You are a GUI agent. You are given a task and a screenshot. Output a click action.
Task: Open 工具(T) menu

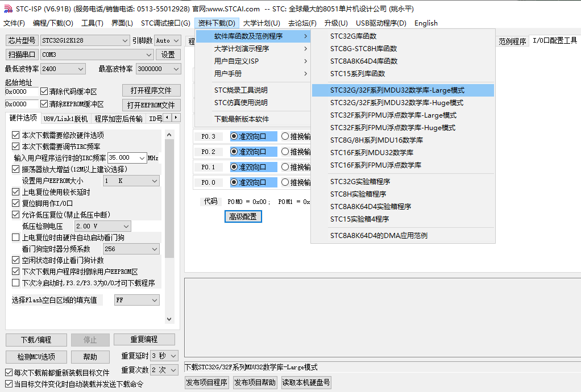coord(92,23)
